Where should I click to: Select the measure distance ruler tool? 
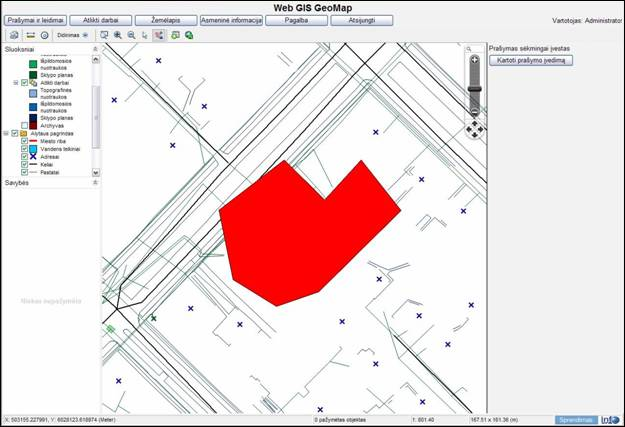(x=31, y=35)
